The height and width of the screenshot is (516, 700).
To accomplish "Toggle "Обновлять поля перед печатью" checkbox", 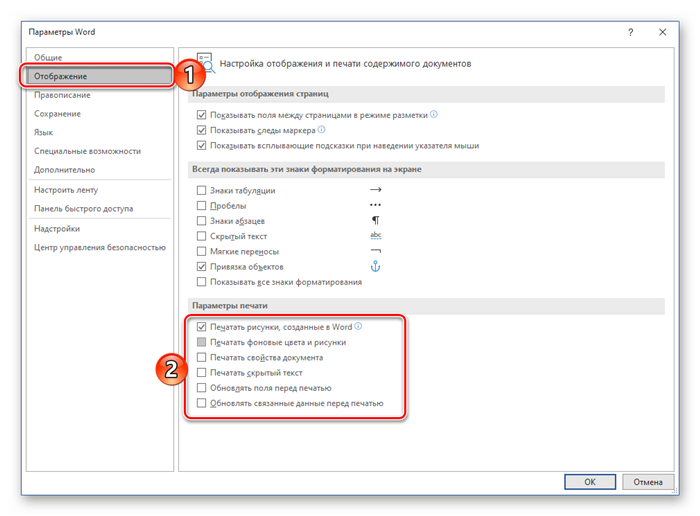I will coord(202,387).
